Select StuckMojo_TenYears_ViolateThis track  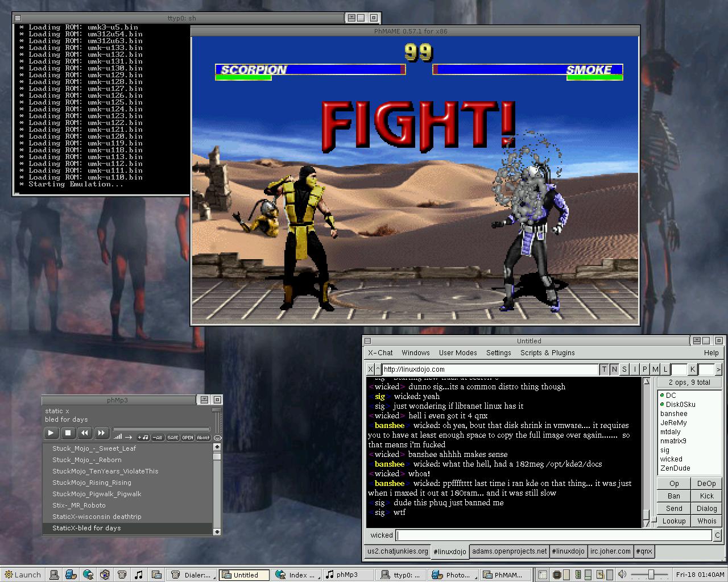point(127,471)
